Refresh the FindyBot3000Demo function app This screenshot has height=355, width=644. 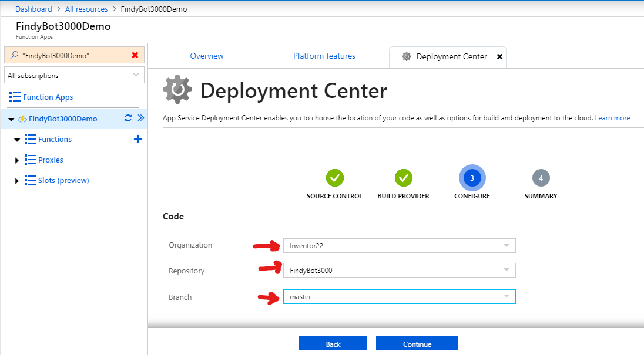click(x=128, y=118)
